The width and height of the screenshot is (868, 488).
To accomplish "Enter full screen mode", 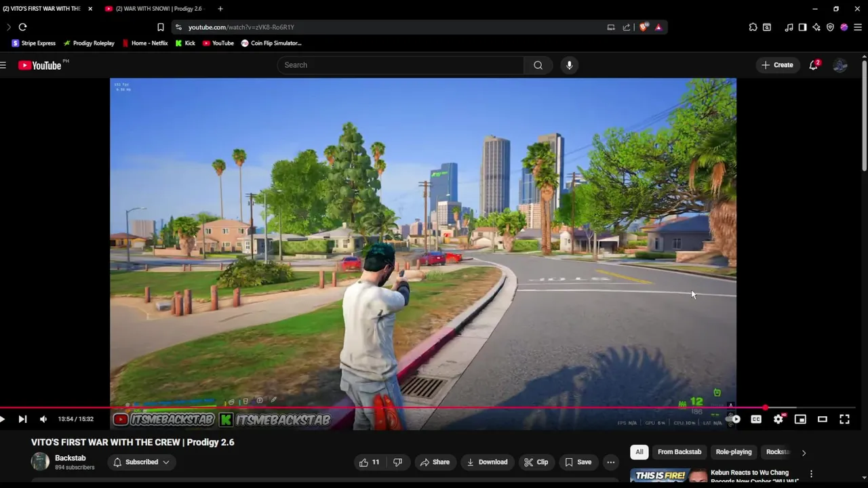I will coord(844,419).
